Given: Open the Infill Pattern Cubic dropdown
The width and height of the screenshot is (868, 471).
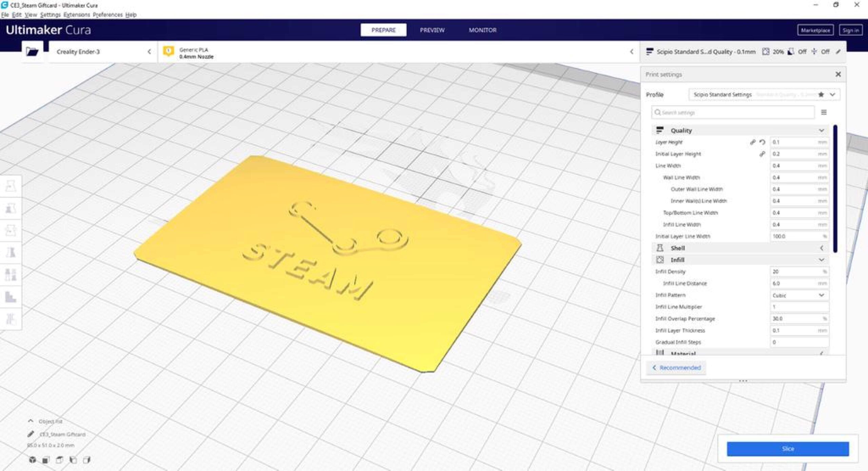Looking at the screenshot, I should tap(800, 295).
